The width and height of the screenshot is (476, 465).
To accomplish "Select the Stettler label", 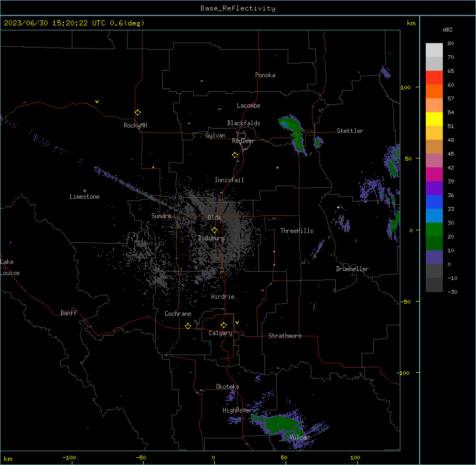I will 350,131.
